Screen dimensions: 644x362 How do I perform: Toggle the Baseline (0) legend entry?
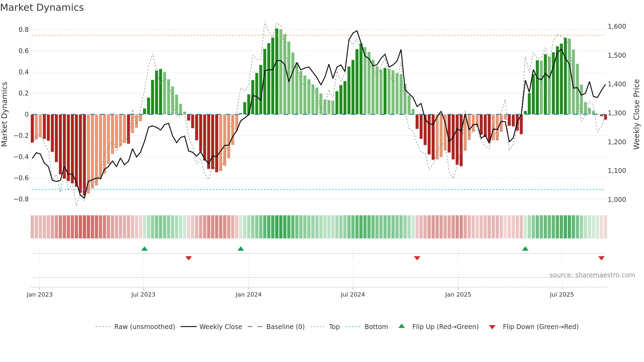click(x=276, y=327)
